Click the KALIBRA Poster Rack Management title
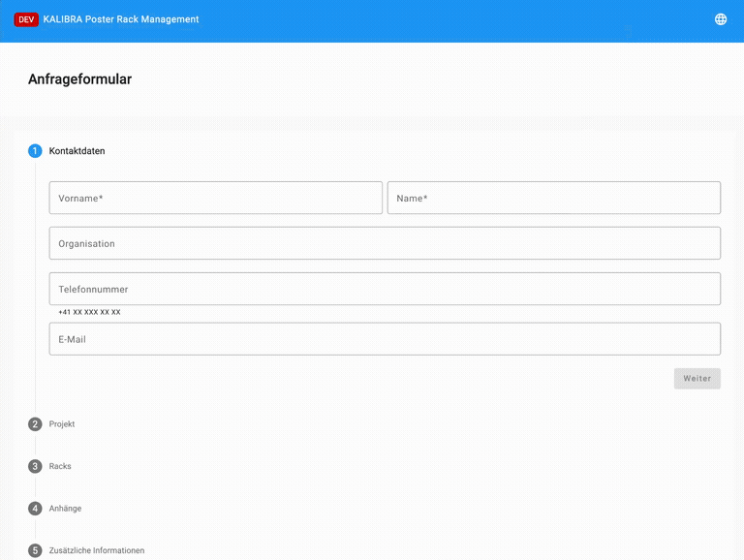This screenshot has height=560, width=744. [x=121, y=19]
